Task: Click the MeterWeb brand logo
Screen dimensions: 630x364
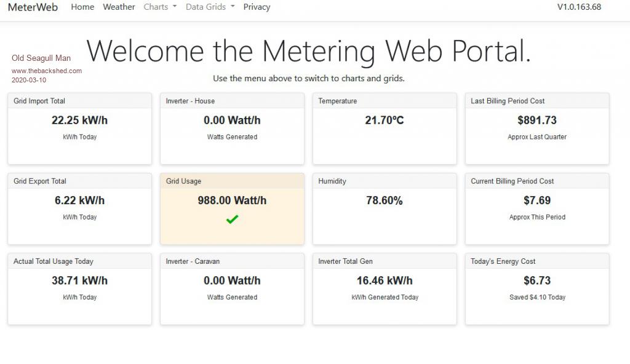Action: (x=33, y=7)
